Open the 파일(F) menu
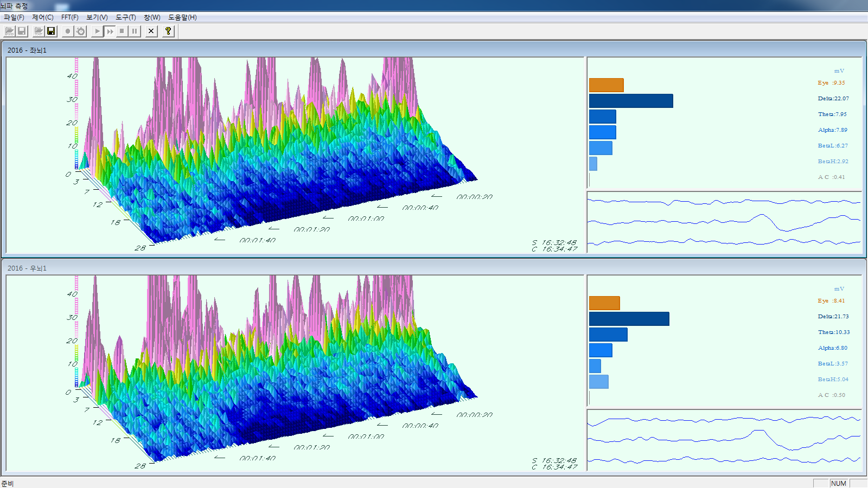 [14, 17]
